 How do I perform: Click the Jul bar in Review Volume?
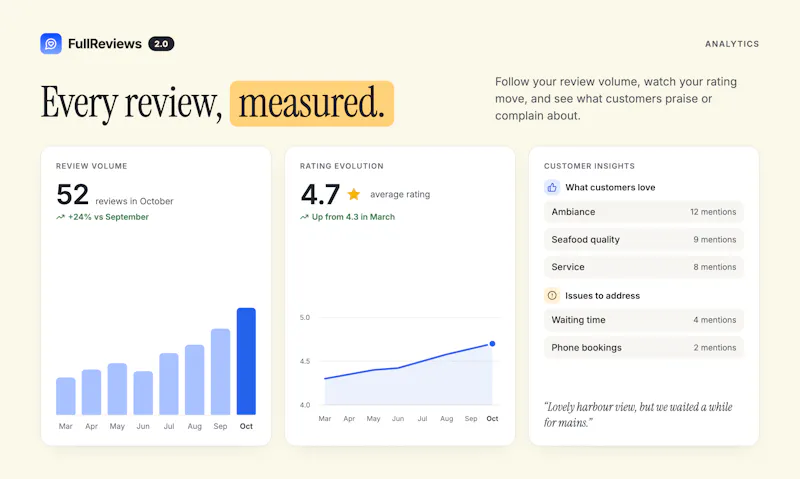[x=169, y=384]
